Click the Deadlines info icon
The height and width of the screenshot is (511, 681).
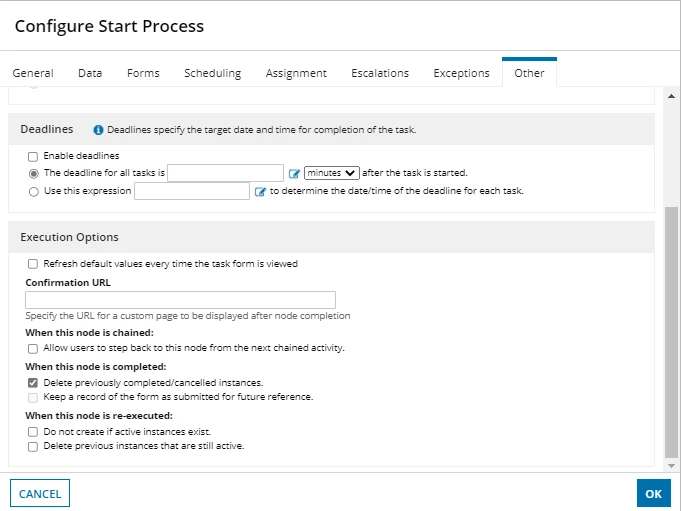(98, 130)
